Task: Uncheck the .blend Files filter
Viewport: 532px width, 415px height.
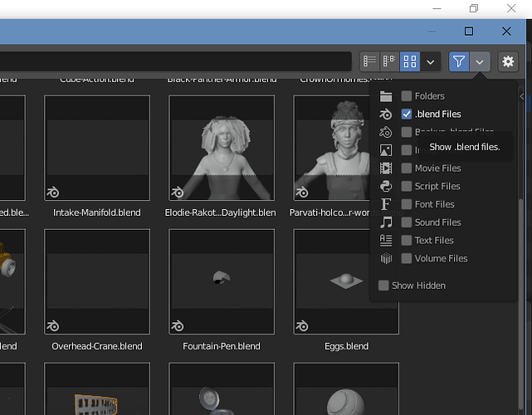Action: tap(407, 114)
